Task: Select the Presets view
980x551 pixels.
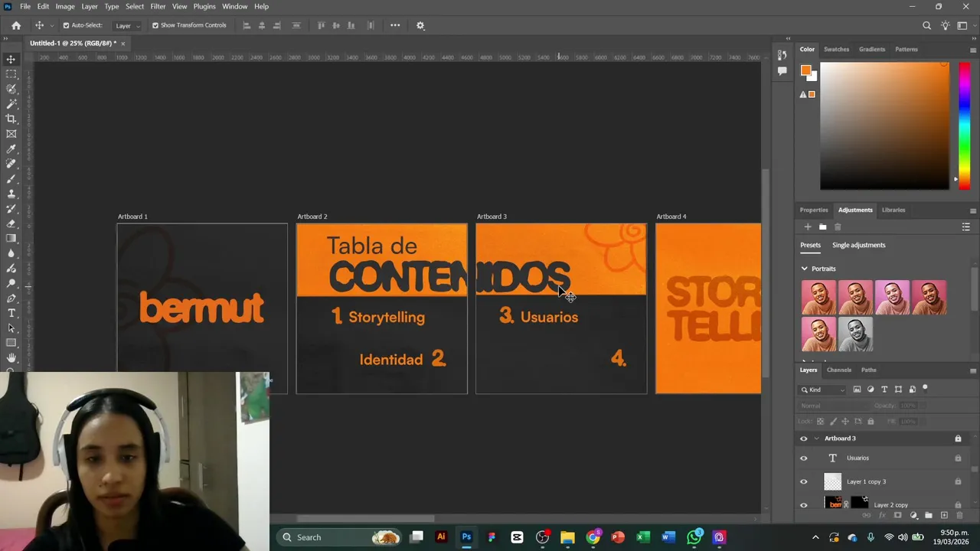Action: (x=810, y=245)
